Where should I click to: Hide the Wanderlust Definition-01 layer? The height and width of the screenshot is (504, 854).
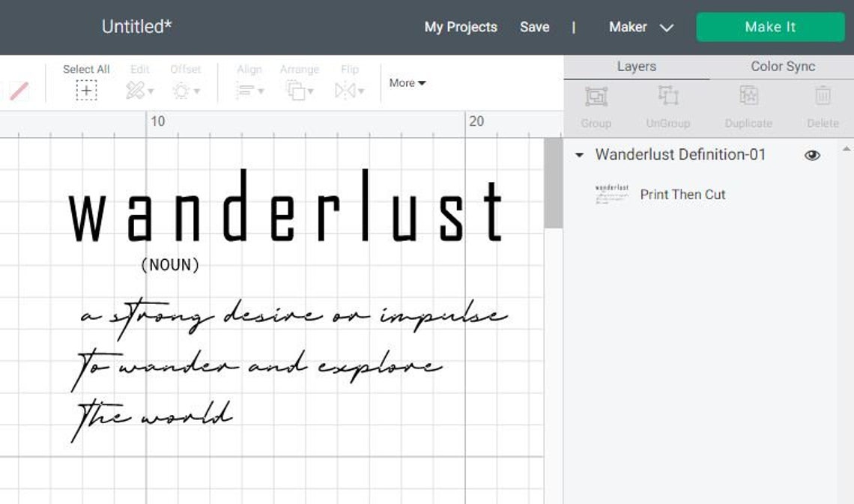(811, 155)
